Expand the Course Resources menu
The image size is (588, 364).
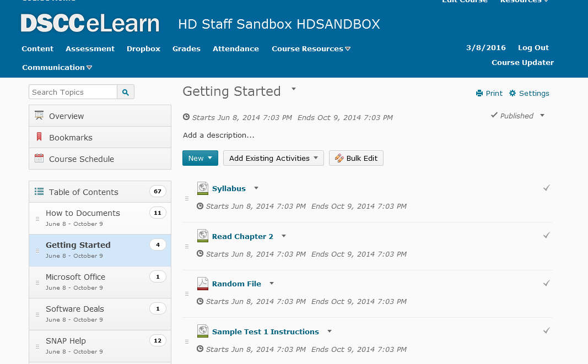(x=311, y=48)
